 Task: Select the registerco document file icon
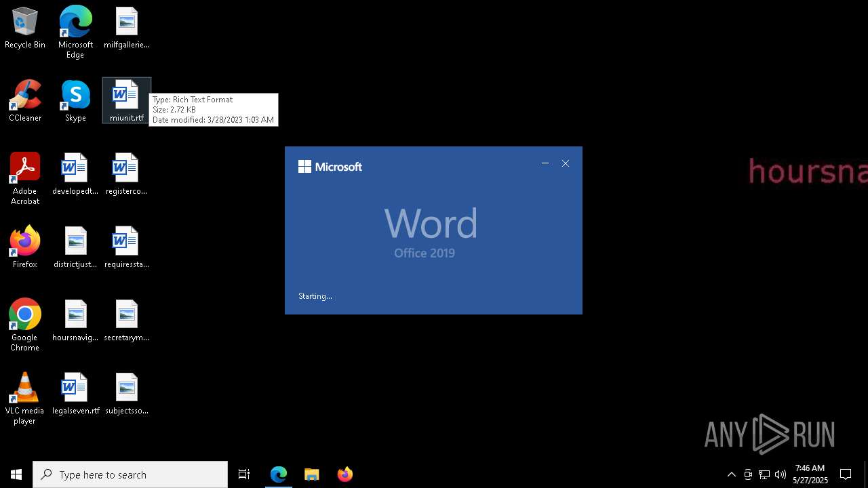click(127, 174)
